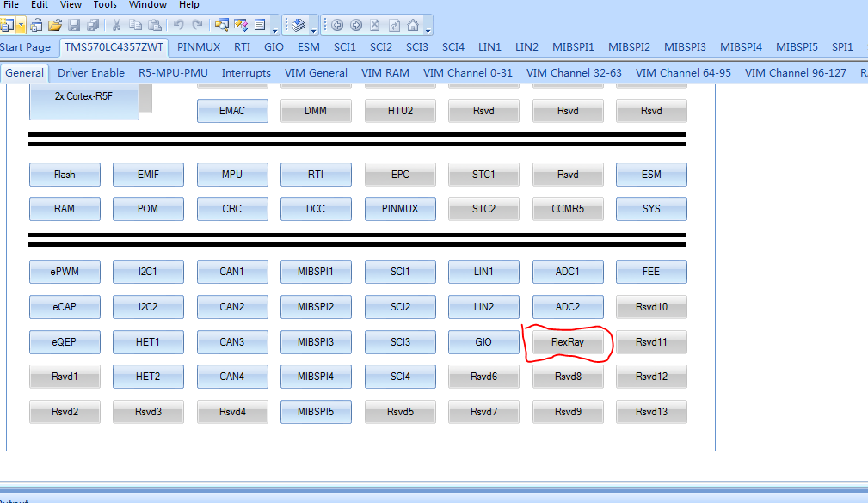The width and height of the screenshot is (868, 503).
Task: Click the Back navigation arrow icon
Action: [x=337, y=25]
